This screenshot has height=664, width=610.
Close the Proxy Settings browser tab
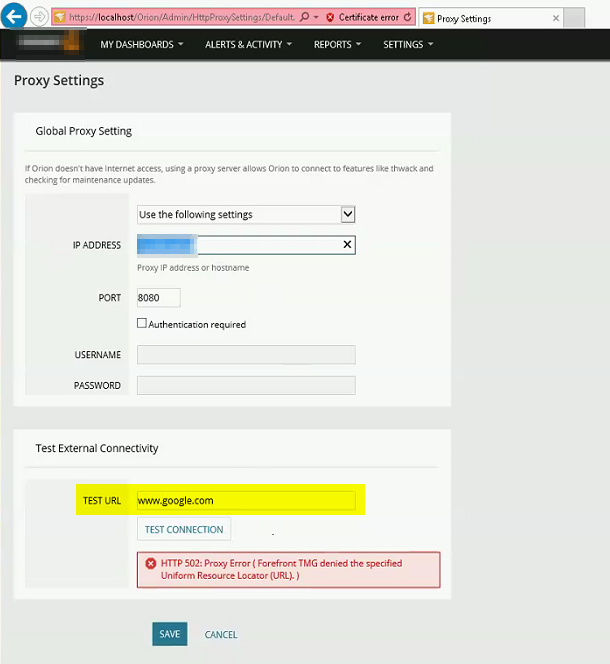pos(556,18)
